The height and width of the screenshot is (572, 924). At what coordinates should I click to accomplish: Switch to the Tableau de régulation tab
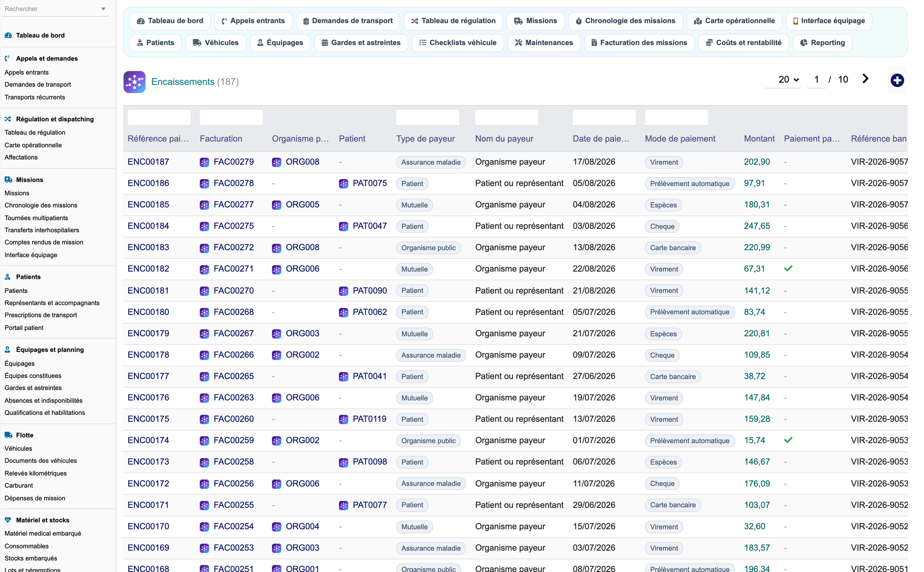coord(453,21)
